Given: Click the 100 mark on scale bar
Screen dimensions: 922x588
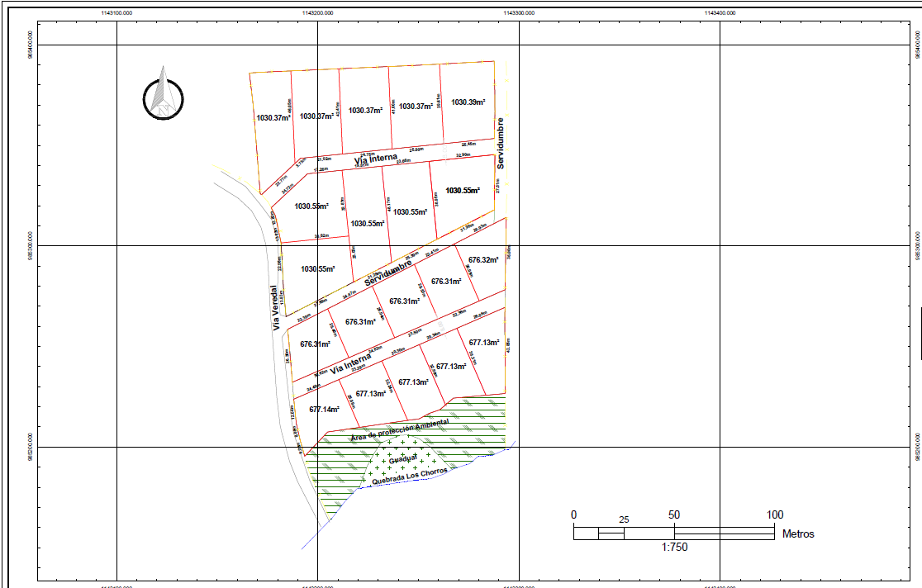Looking at the screenshot, I should (774, 514).
